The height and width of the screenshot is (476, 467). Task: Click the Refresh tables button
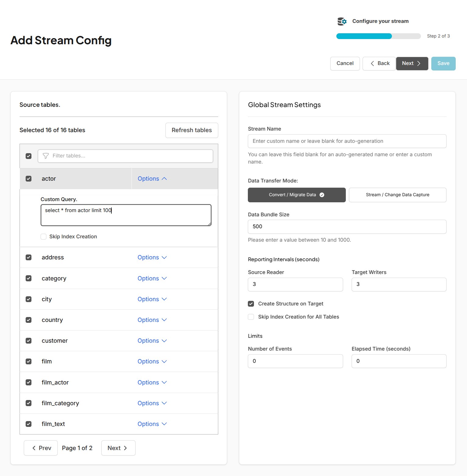(192, 130)
